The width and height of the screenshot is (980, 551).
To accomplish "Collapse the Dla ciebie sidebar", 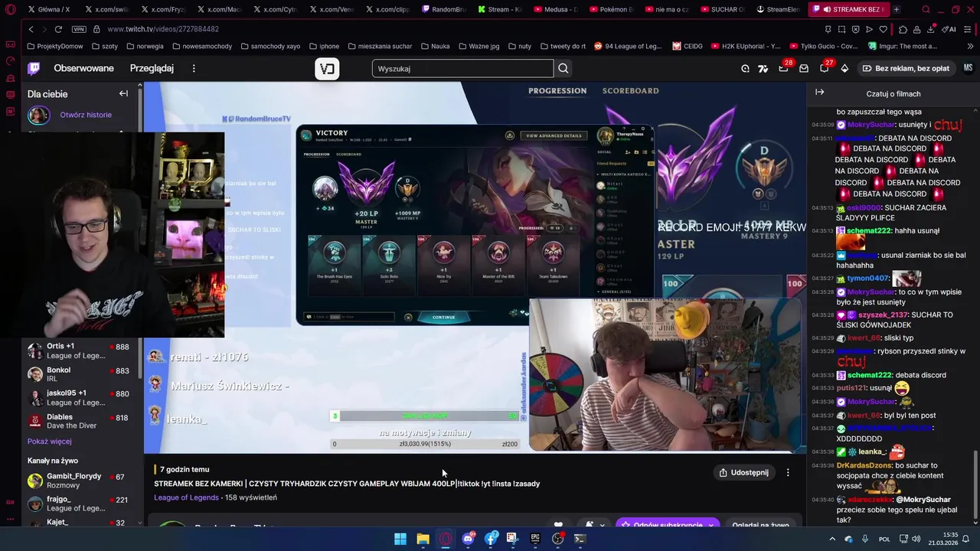I will 123,93.
